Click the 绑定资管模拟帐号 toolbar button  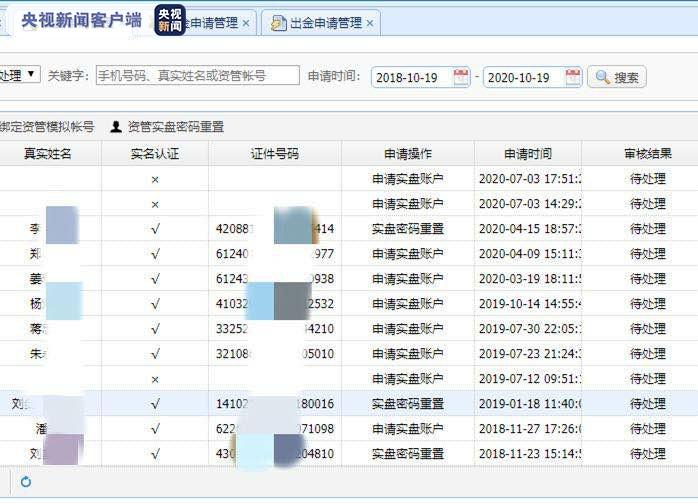(x=47, y=127)
